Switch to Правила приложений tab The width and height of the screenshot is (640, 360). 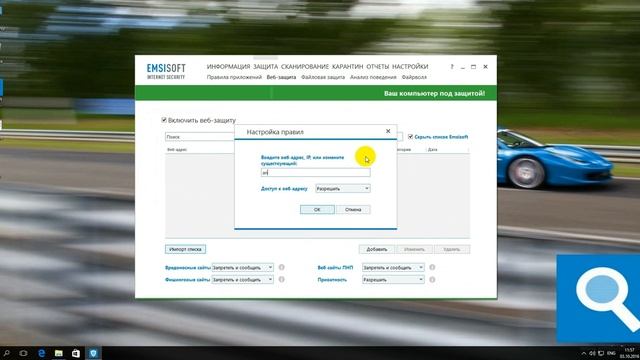234,77
